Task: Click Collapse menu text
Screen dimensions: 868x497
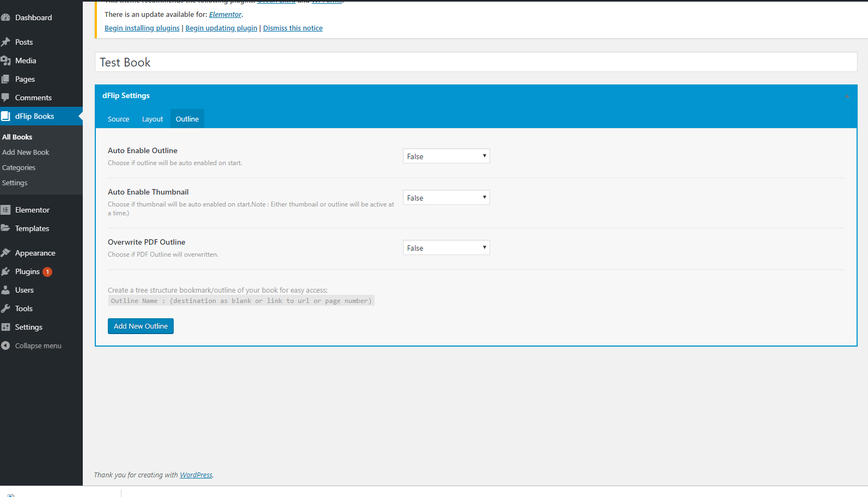Action: pos(38,346)
